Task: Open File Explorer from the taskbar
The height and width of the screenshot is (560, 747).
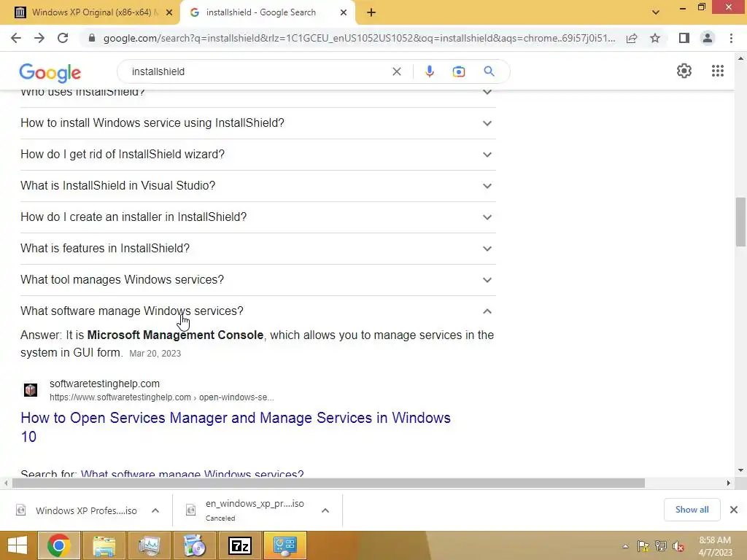Action: click(104, 545)
